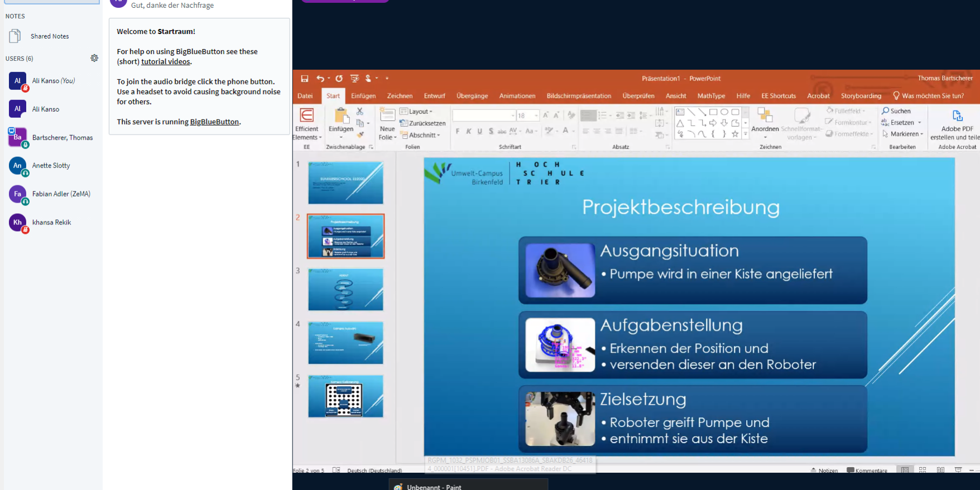The image size is (980, 490).
Task: Expand the Abschnitt dropdown
Action: [422, 135]
